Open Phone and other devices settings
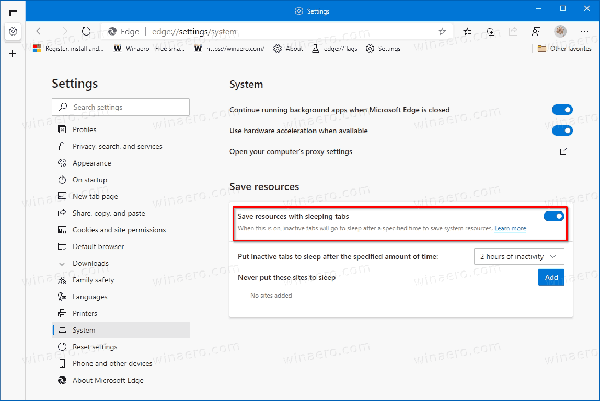The height and width of the screenshot is (401, 600). point(121,364)
